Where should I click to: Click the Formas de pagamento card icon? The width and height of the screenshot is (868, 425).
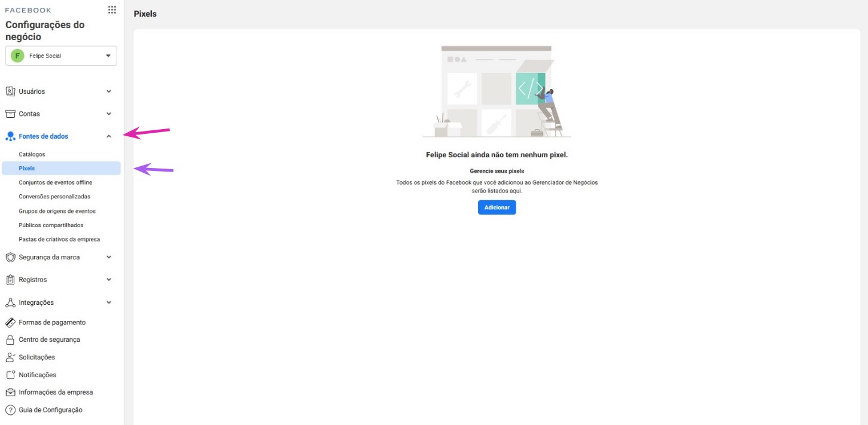pyautogui.click(x=10, y=322)
